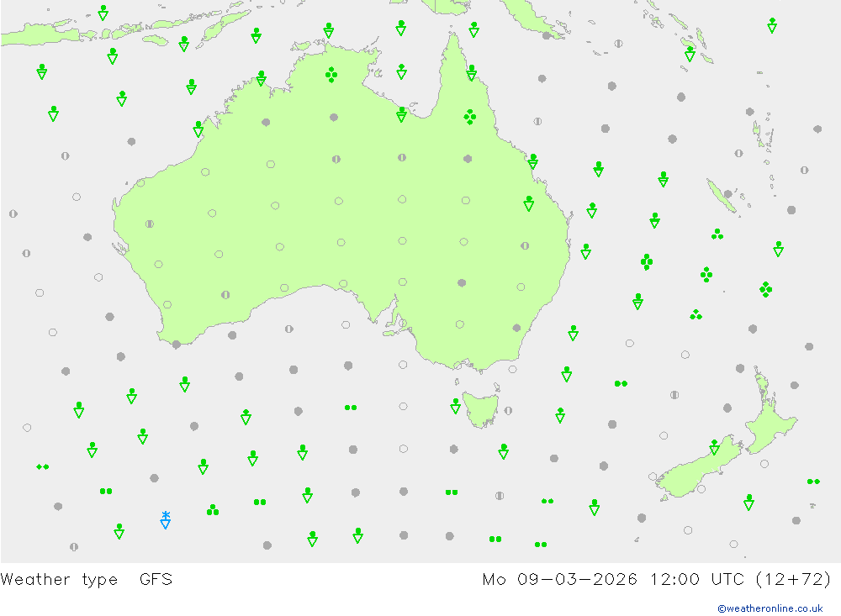Select open circle symbol on North Island's southern tip
This screenshot has height=616, width=841.
click(x=764, y=464)
